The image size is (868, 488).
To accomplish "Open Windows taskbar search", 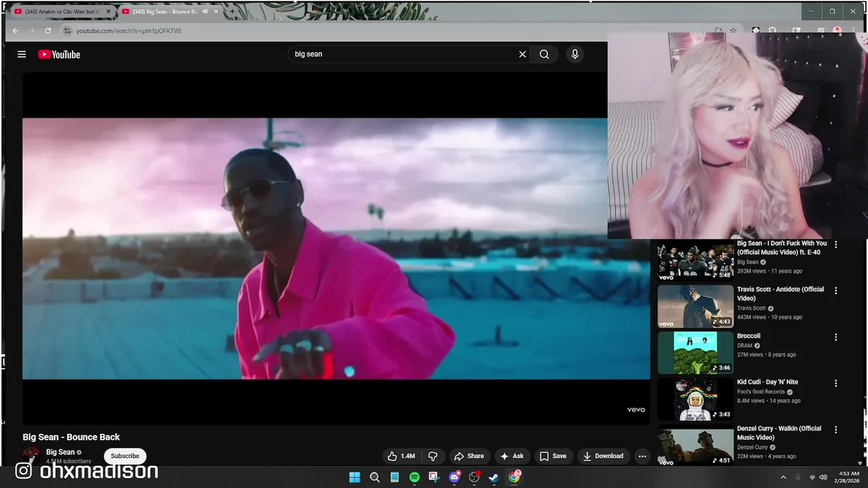I will pyautogui.click(x=374, y=477).
